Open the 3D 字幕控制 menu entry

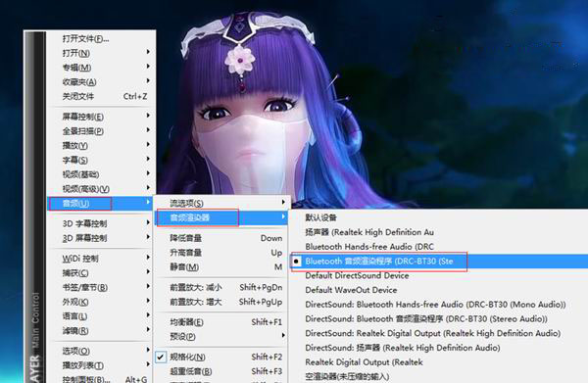(101, 223)
